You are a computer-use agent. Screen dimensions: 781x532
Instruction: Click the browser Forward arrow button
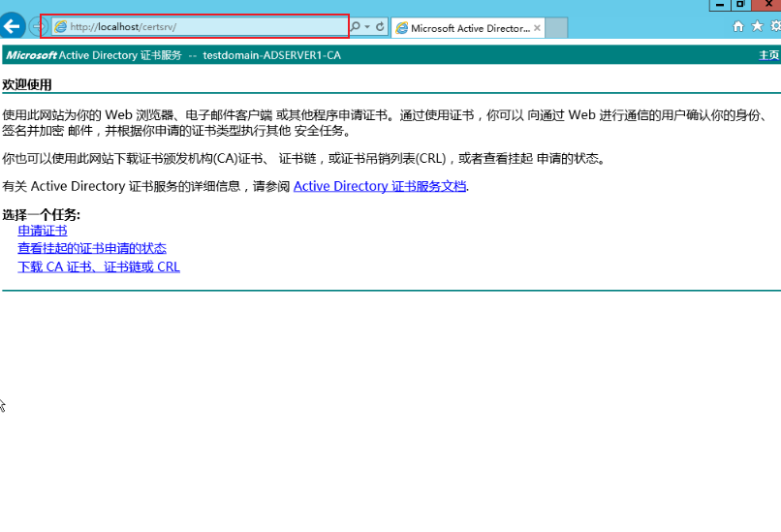[x=39, y=26]
